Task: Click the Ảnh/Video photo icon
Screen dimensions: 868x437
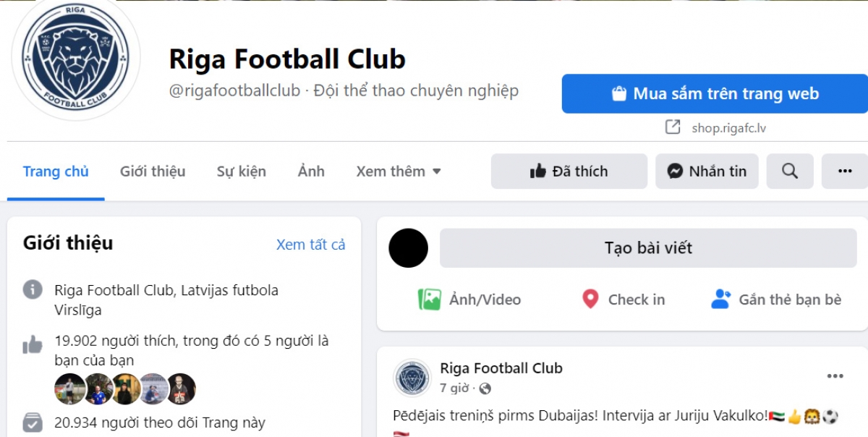Action: pyautogui.click(x=430, y=300)
